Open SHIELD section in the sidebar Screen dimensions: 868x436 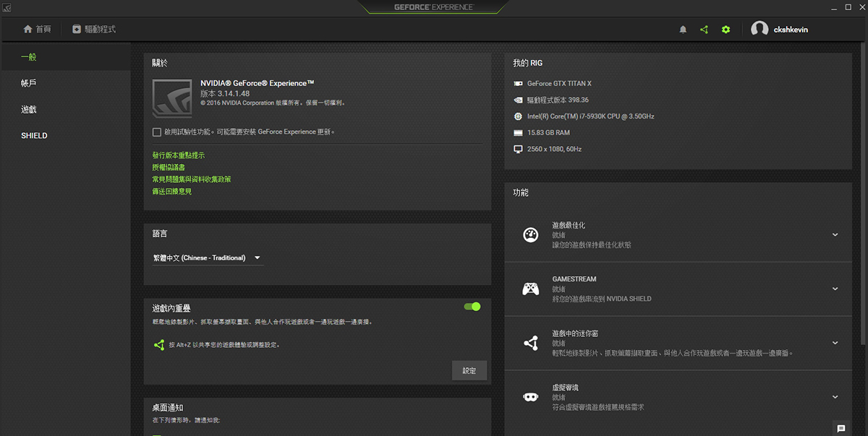pyautogui.click(x=34, y=136)
